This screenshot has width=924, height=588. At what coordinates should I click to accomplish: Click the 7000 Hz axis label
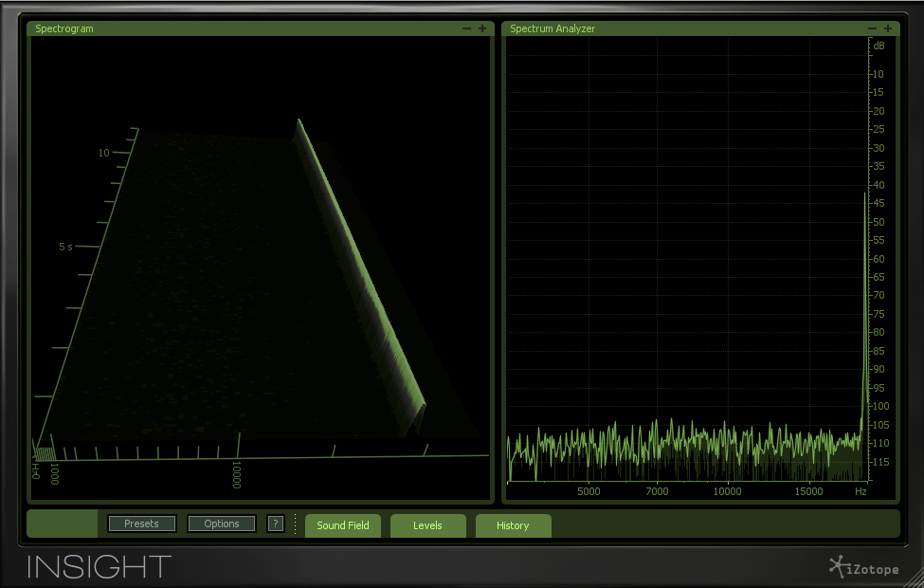pos(657,491)
